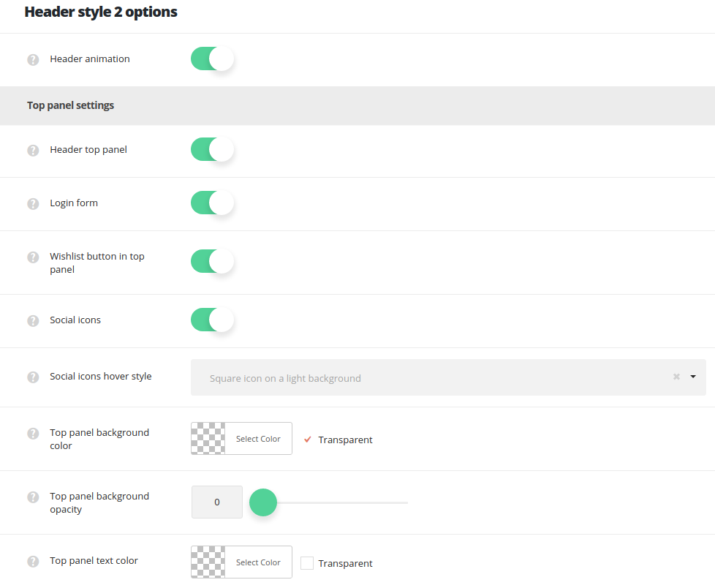Click the Top panel settings section header
Image resolution: width=715 pixels, height=588 pixels.
coord(70,105)
